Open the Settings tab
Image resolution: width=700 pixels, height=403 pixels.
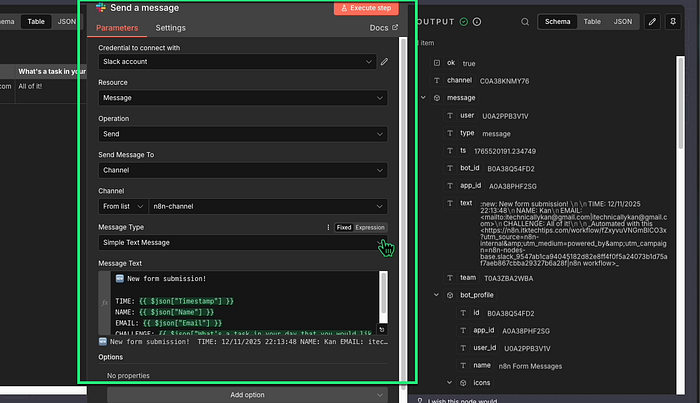(x=171, y=28)
